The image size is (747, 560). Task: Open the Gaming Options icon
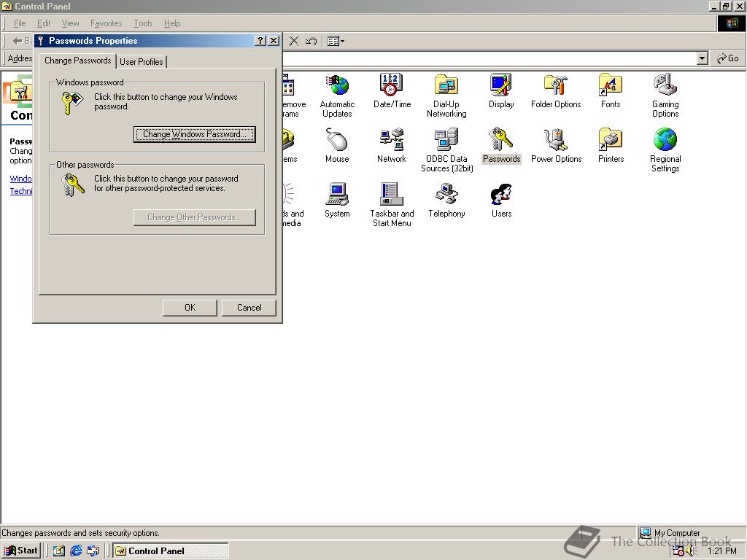[665, 96]
